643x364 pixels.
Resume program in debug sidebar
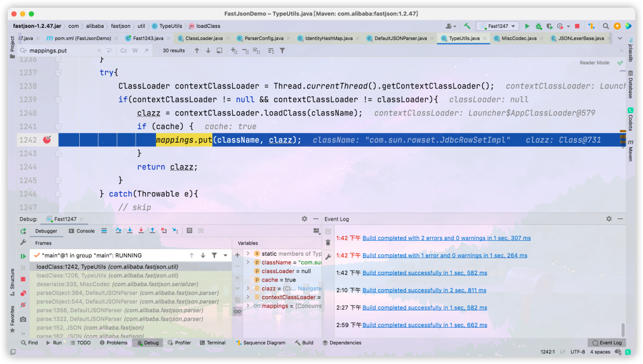click(x=23, y=256)
